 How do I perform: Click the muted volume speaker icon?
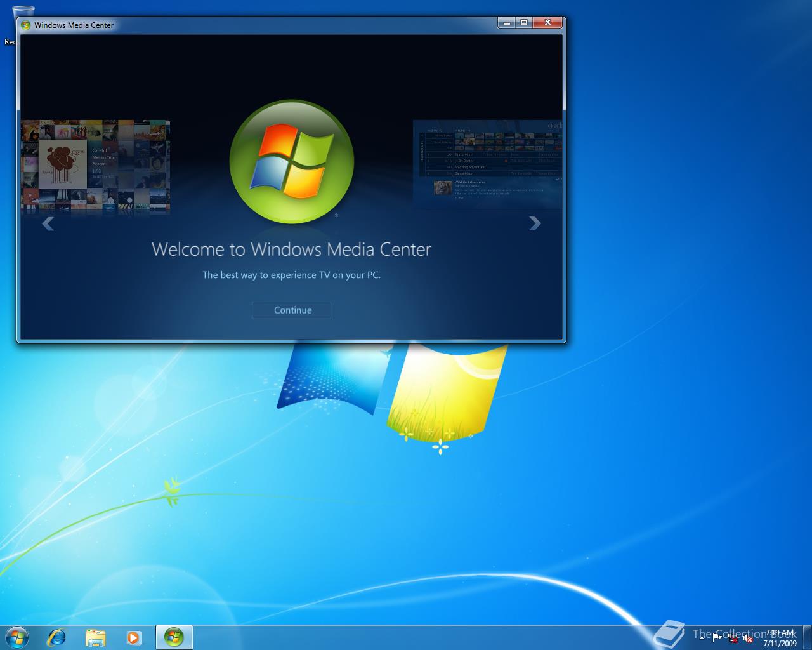click(748, 638)
